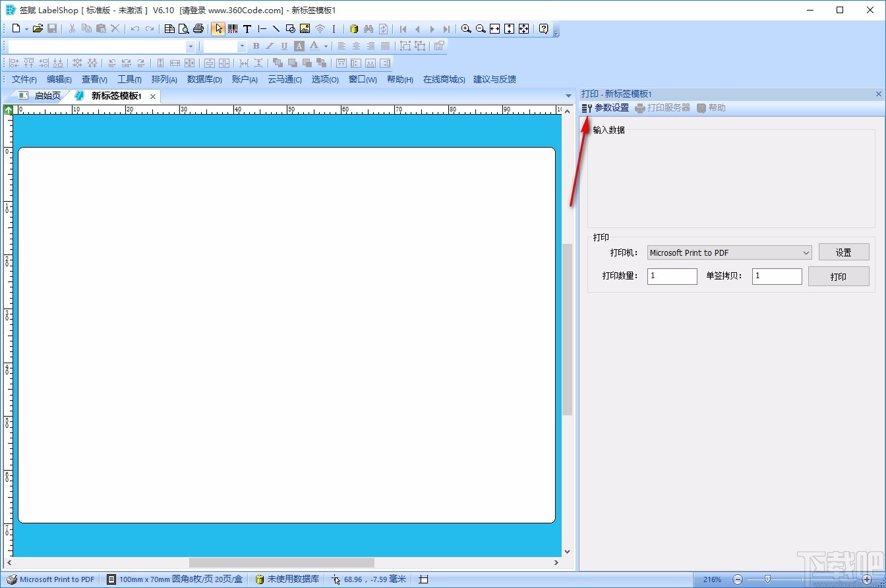Open the 文件 menu

[x=24, y=80]
